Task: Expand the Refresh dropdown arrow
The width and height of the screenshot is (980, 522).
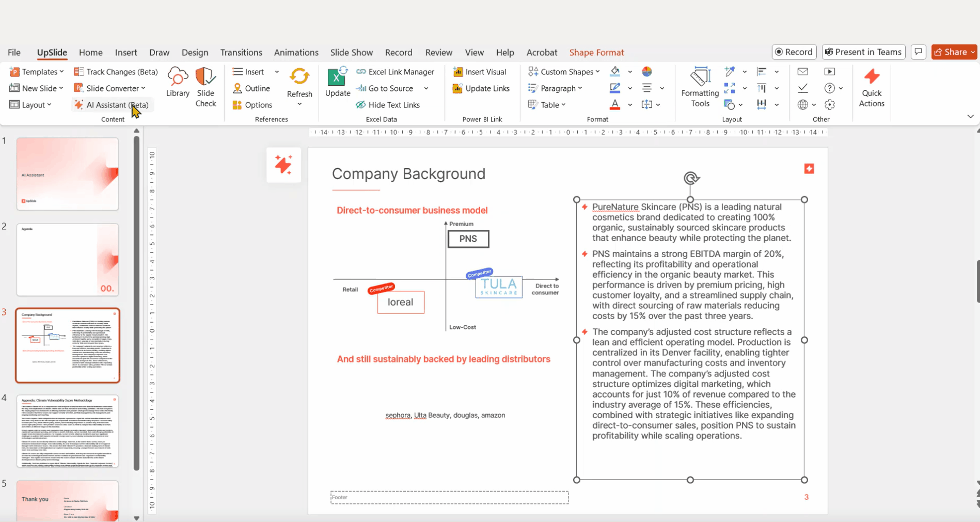Action: click(x=299, y=105)
